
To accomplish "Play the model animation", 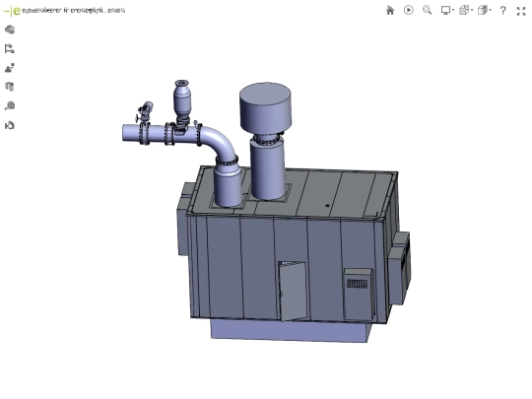I will pyautogui.click(x=409, y=10).
